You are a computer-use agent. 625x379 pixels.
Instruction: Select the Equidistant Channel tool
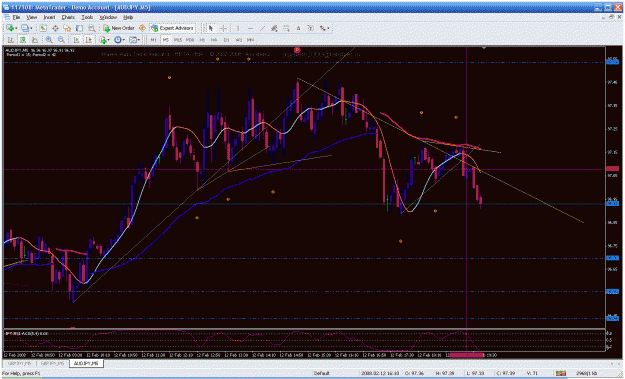coord(274,28)
